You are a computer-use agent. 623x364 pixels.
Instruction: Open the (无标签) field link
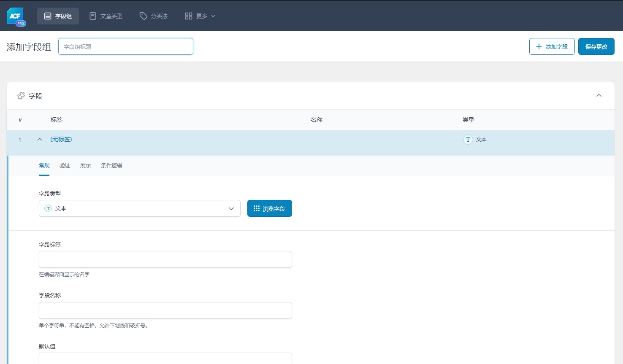(x=61, y=139)
